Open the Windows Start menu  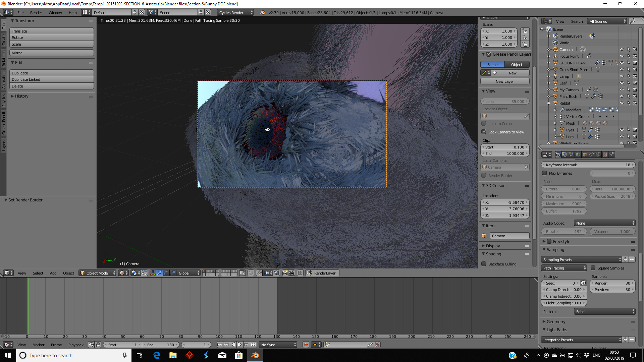click(x=8, y=355)
